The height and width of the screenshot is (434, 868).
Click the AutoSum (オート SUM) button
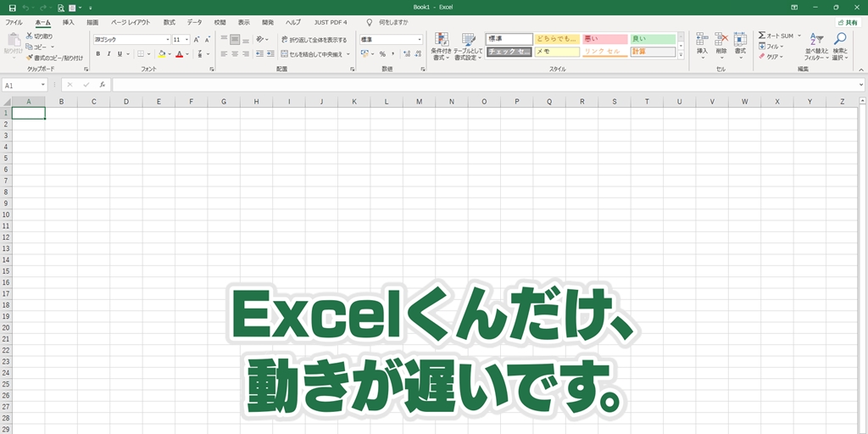coord(776,36)
